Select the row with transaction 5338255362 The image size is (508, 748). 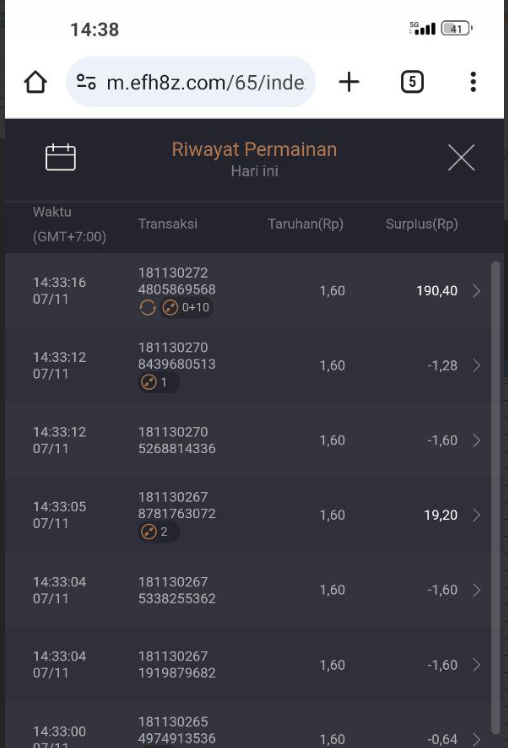click(x=248, y=590)
